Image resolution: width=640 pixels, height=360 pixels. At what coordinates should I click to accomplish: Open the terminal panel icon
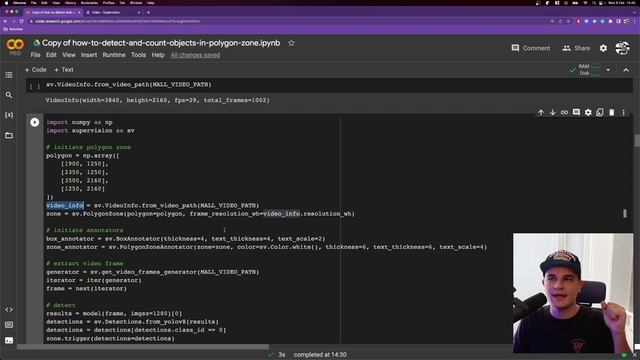(9, 340)
